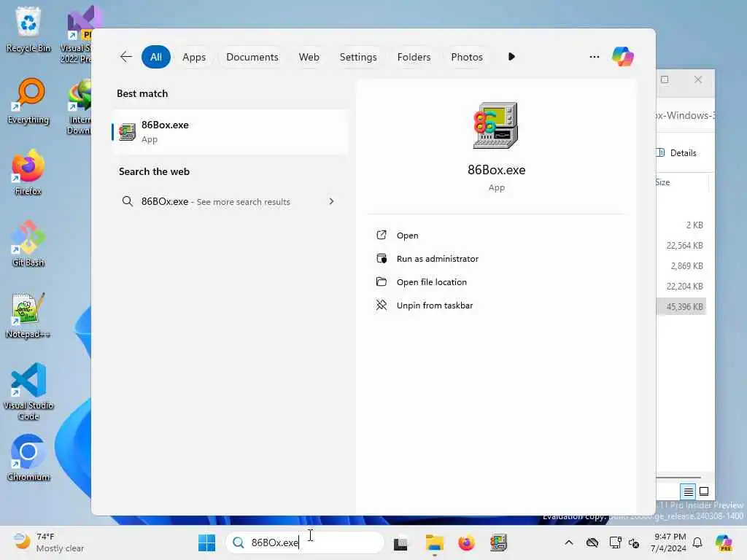Image resolution: width=747 pixels, height=560 pixels.
Task: Open the Windows Start button
Action: [x=206, y=542]
